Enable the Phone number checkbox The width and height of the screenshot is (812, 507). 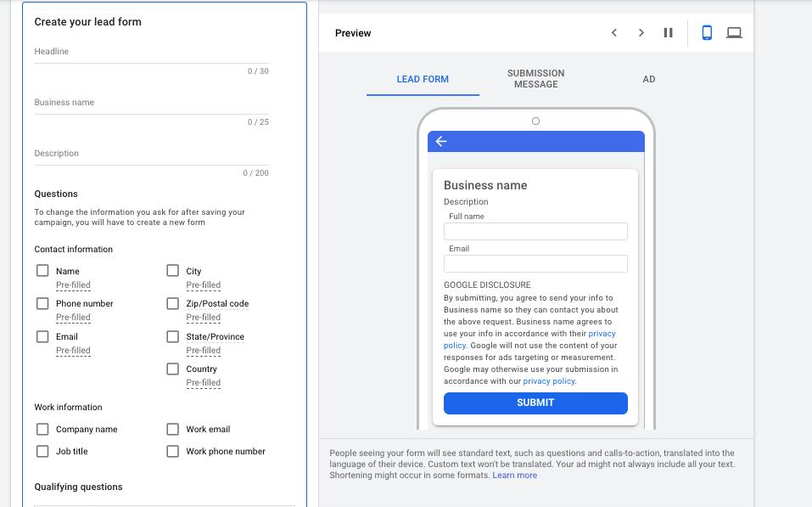pyautogui.click(x=42, y=303)
